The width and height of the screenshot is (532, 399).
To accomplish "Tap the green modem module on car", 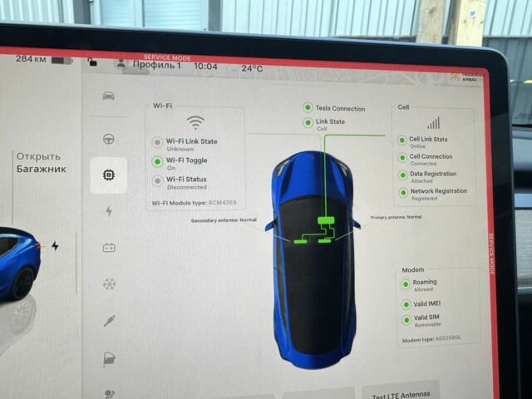I will (x=327, y=220).
